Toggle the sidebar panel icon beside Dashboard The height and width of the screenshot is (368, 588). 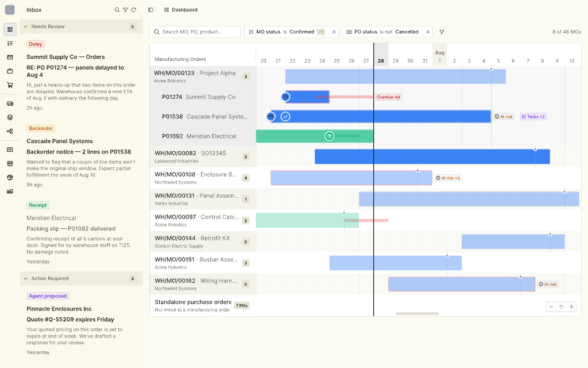(x=151, y=10)
